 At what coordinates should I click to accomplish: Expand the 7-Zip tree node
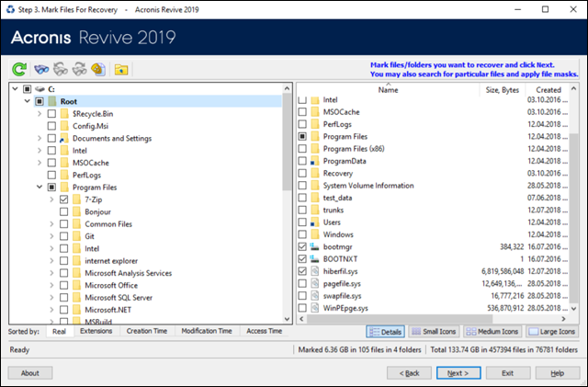51,199
